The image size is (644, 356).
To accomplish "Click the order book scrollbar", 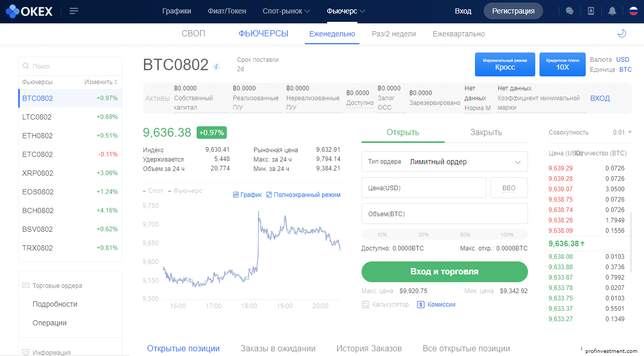I will pos(631,242).
